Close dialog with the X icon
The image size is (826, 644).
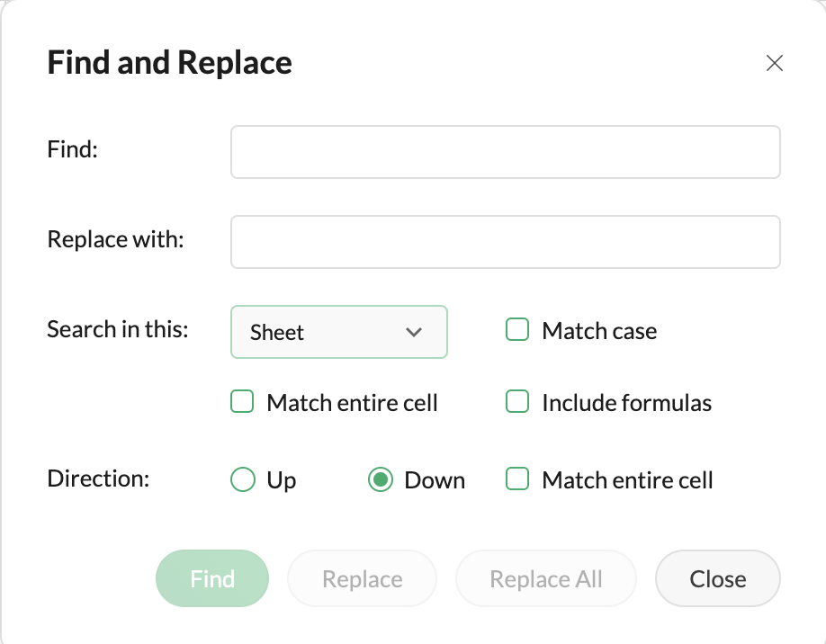click(774, 63)
